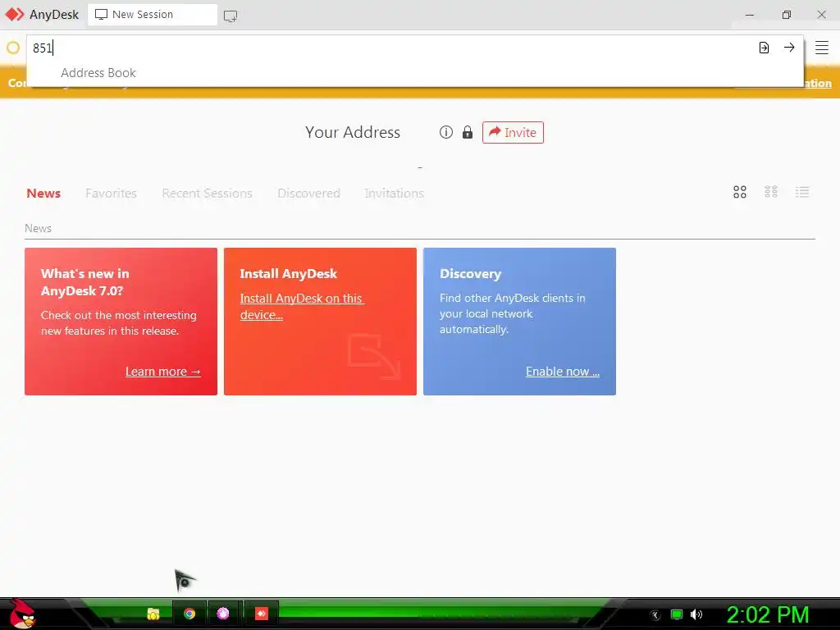Click the Your Address label

click(x=353, y=132)
